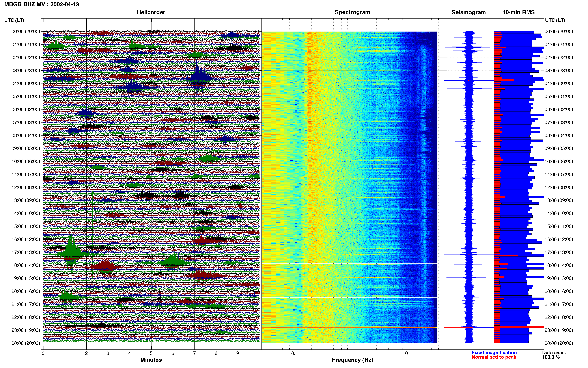588x368 pixels.
Task: Click the '0.1' frequency tick label
Action: pyautogui.click(x=295, y=353)
